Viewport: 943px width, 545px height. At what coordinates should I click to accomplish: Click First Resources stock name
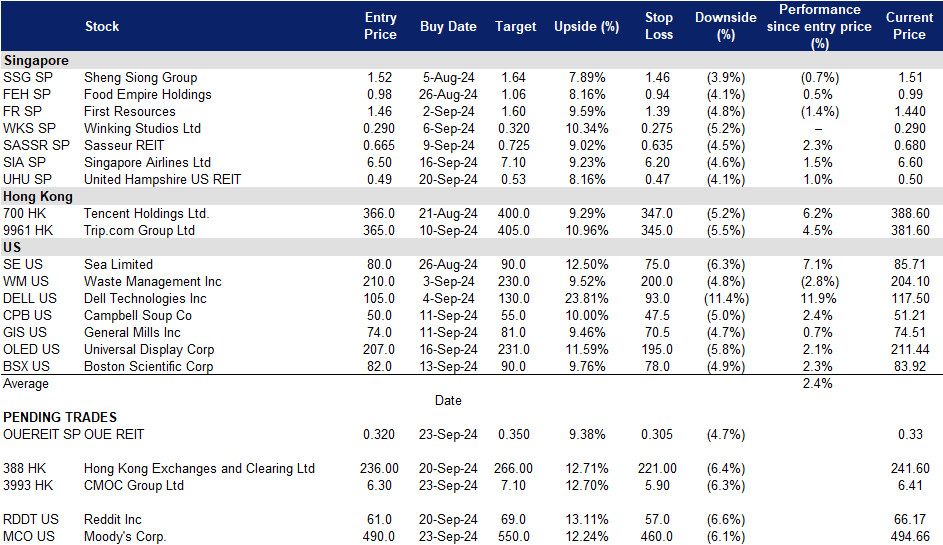(130, 111)
